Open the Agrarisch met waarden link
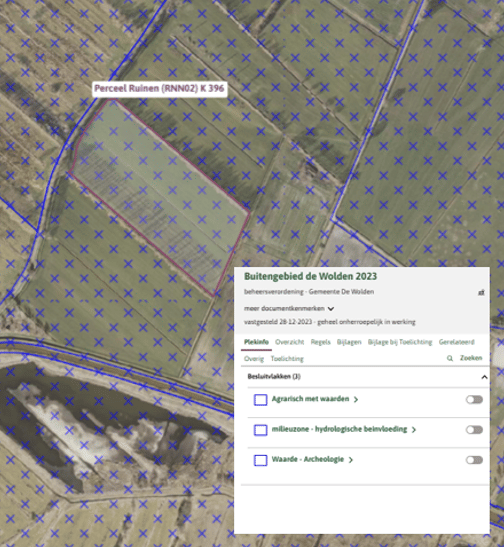Viewport: 504px width, 547px height. click(310, 399)
